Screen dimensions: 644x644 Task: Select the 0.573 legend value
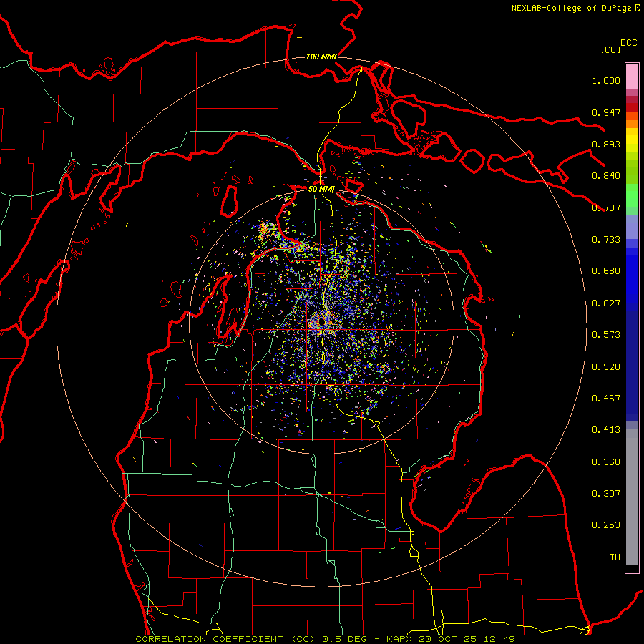click(606, 335)
